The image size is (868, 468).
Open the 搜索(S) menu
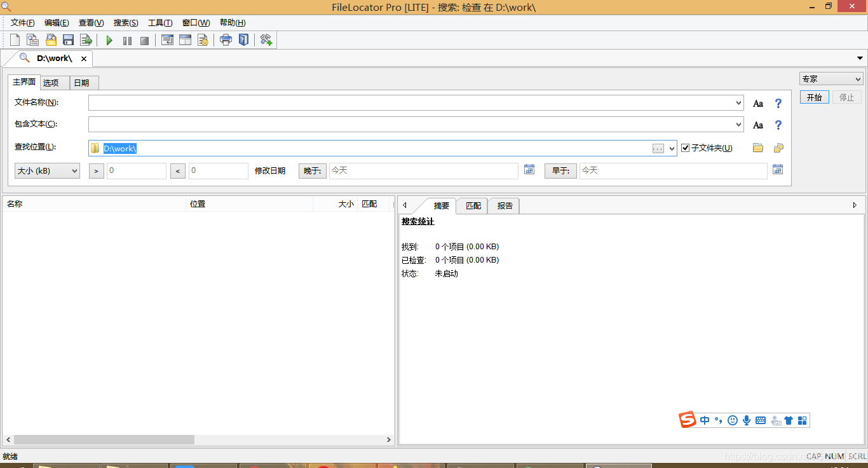pos(126,23)
